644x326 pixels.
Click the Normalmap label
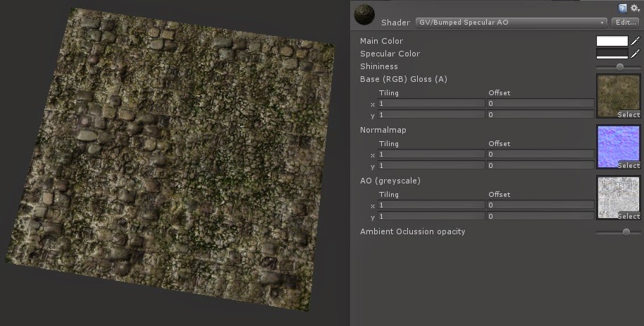pyautogui.click(x=383, y=130)
